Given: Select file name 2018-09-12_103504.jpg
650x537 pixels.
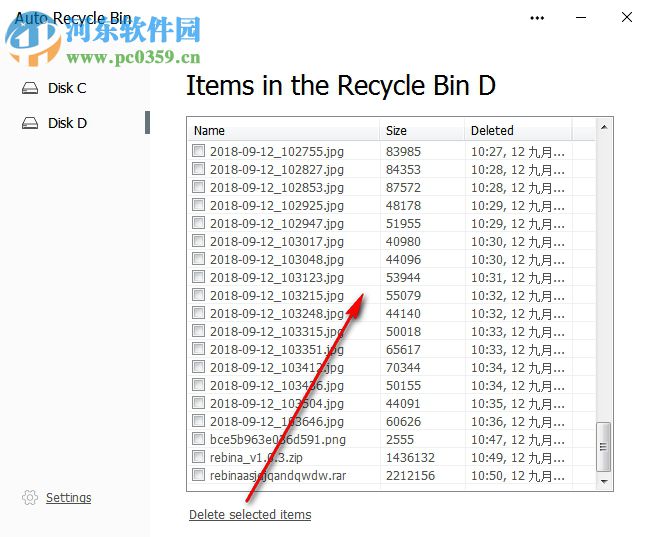Looking at the screenshot, I should click(277, 403).
